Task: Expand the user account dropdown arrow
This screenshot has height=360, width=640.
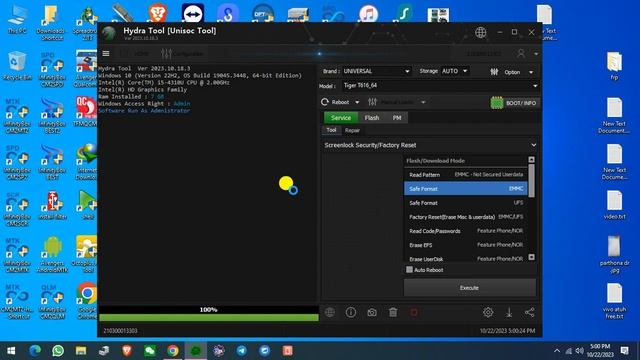Action: pyautogui.click(x=536, y=53)
